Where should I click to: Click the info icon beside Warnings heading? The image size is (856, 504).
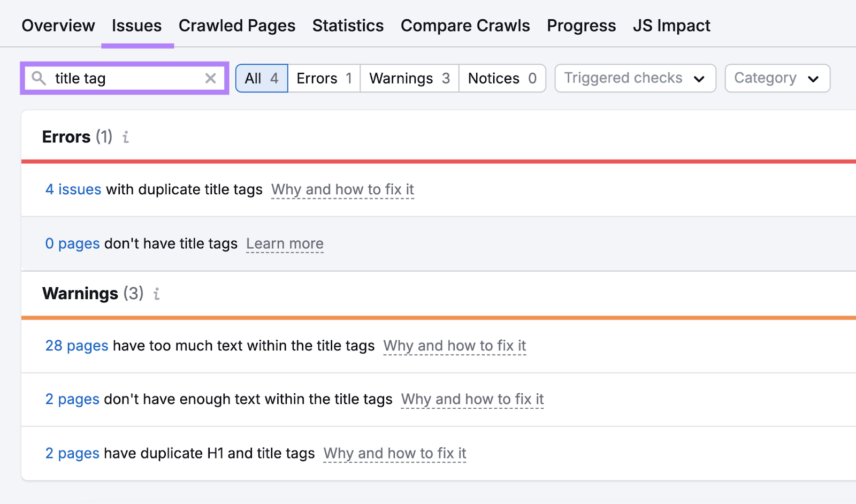coord(156,294)
